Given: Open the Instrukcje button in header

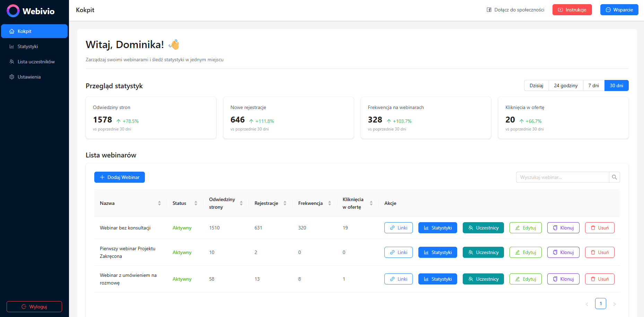Looking at the screenshot, I should (x=572, y=10).
